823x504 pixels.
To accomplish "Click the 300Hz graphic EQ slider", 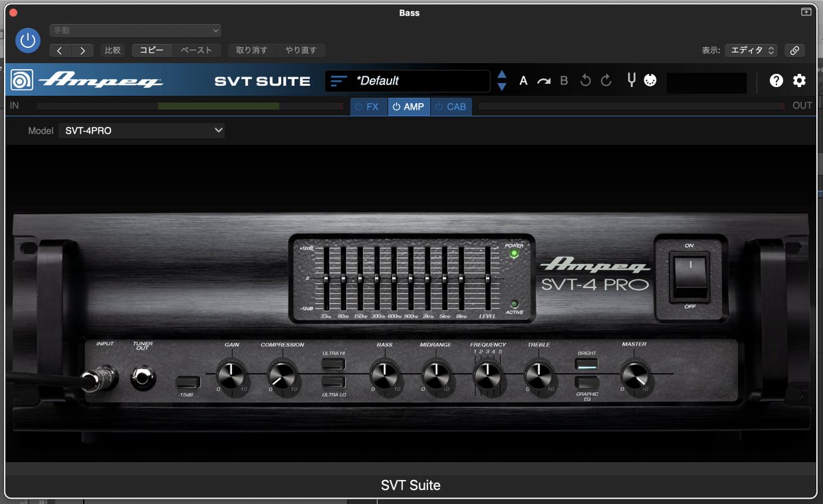I will tap(377, 278).
